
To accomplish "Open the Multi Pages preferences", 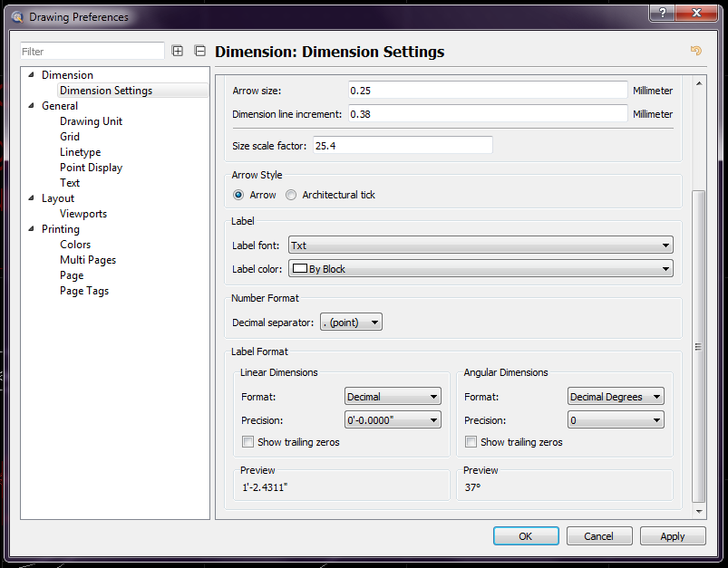I will click(88, 260).
